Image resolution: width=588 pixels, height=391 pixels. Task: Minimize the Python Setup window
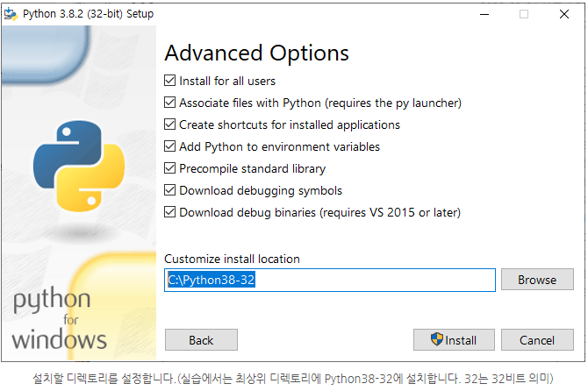pos(484,14)
